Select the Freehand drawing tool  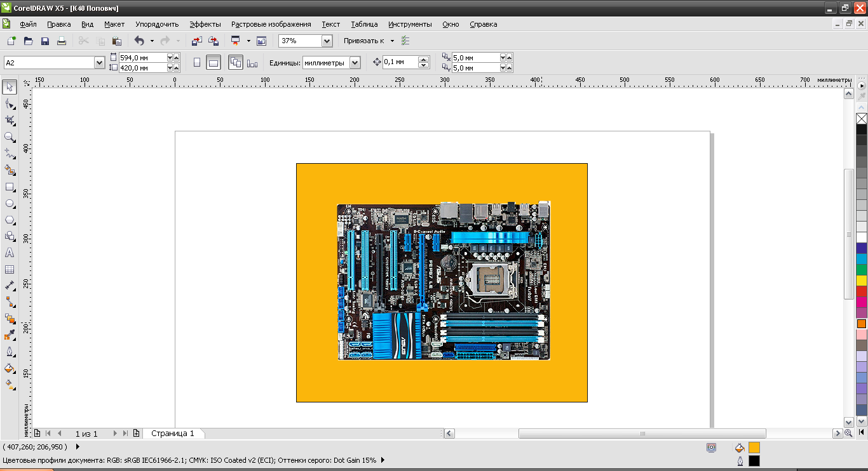[10, 153]
